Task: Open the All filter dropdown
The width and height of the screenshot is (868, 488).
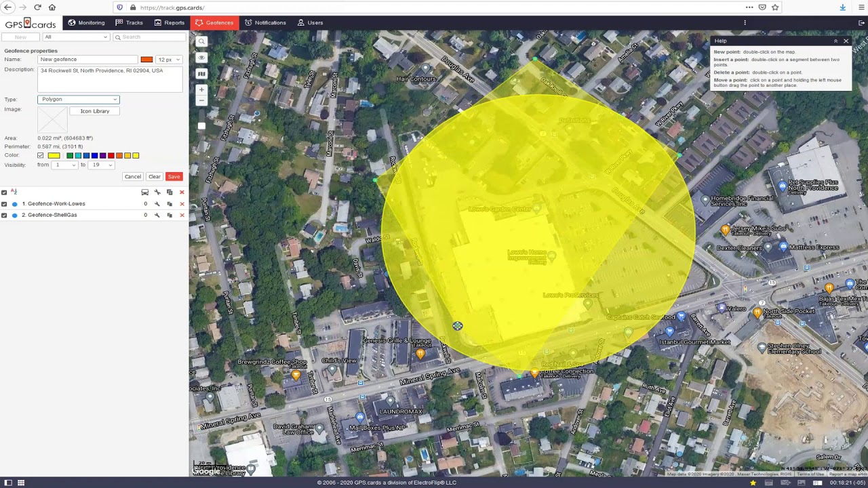Action: 75,37
